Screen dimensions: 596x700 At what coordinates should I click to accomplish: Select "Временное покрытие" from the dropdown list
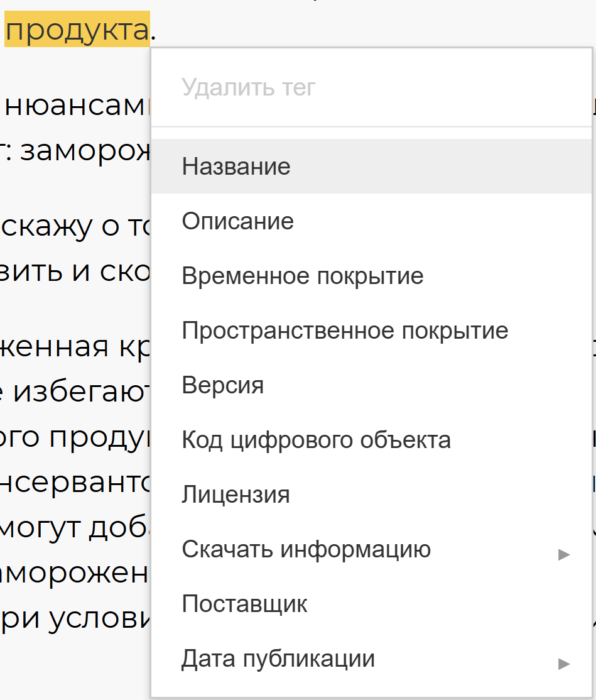[302, 276]
